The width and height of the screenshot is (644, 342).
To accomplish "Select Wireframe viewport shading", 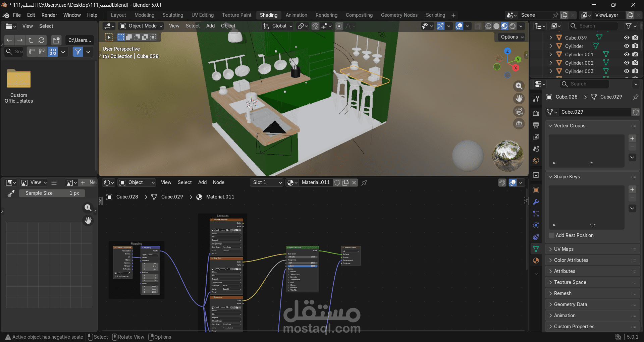I will pos(488,26).
